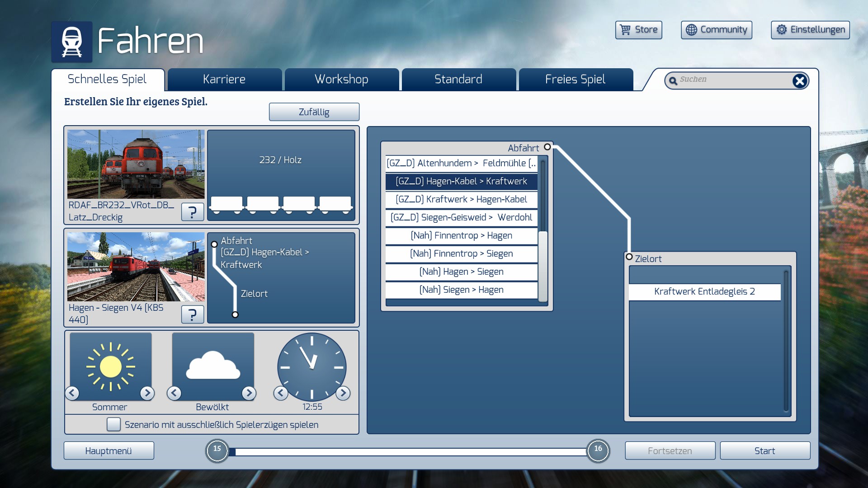868x488 pixels.
Task: Click the page slider bar at bottom
Action: 407,451
